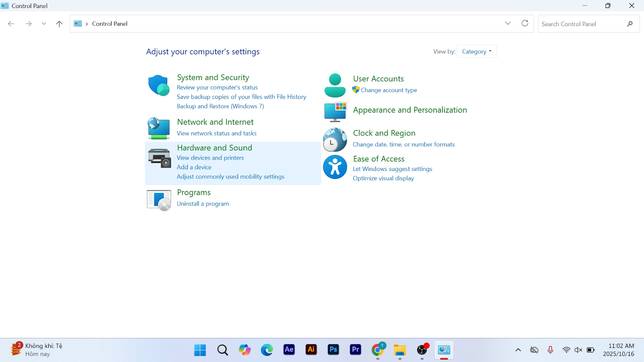Open the User Accounts person icon
This screenshot has height=362, width=644.
pos(335,85)
